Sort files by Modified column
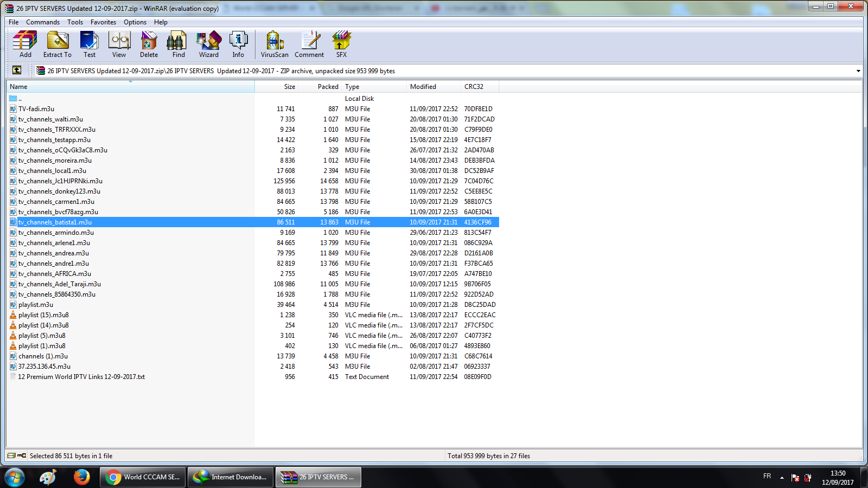This screenshot has height=488, width=868. (433, 87)
